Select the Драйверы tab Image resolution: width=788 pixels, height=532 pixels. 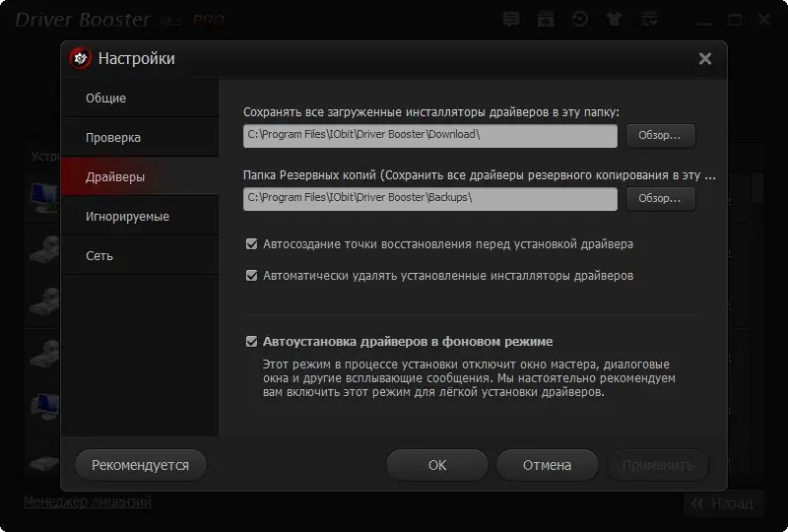[x=140, y=176]
